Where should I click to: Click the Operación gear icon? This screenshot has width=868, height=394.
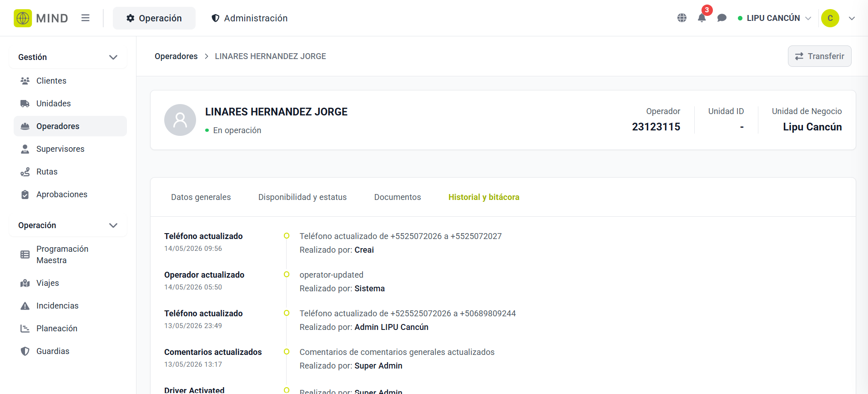[x=131, y=18]
